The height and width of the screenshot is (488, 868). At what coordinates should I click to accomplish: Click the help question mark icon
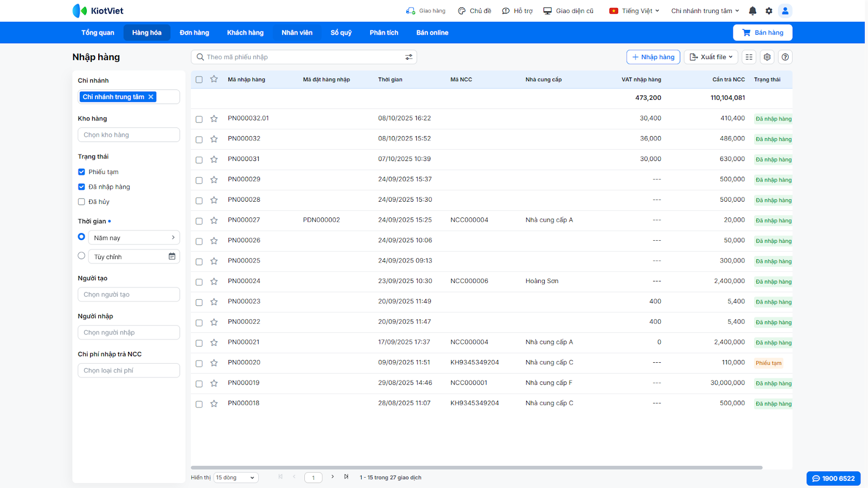[x=785, y=57]
